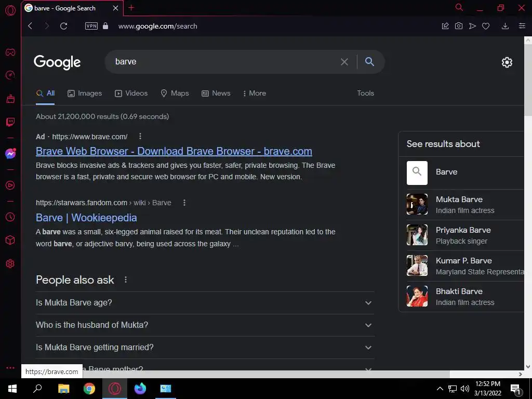Open a new tab with plus button
532x399 pixels.
point(131,8)
